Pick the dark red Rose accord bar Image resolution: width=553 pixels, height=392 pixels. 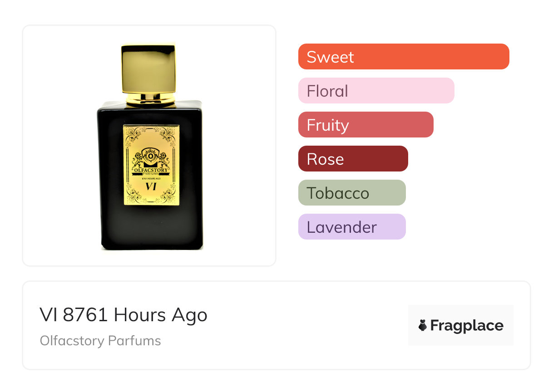(x=353, y=159)
